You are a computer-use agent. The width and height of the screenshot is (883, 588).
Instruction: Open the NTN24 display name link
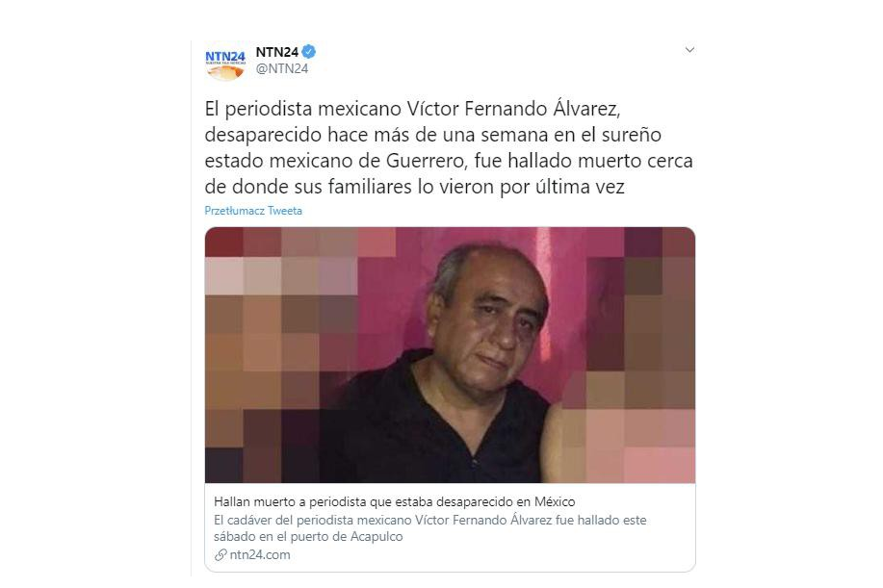pyautogui.click(x=277, y=52)
